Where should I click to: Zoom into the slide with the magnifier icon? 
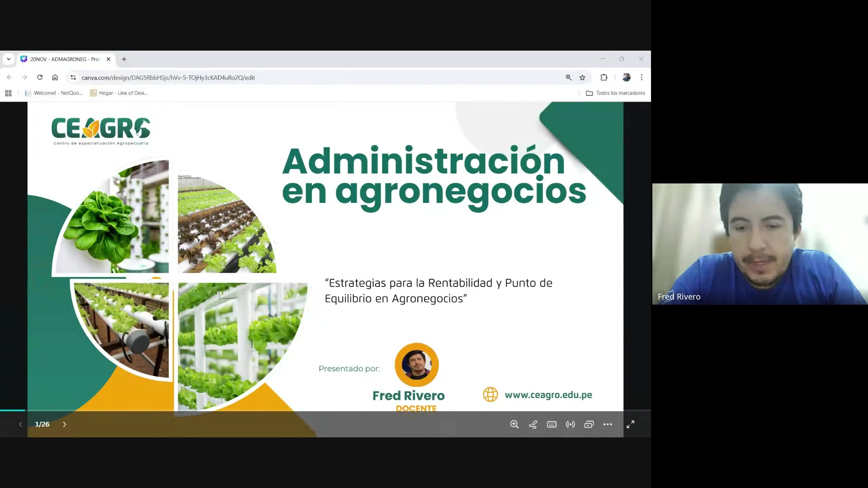pos(514,424)
